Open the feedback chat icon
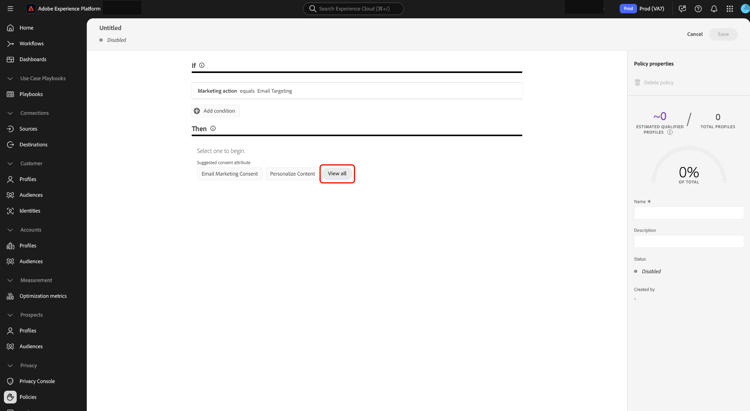The height and width of the screenshot is (411, 750). 682,9
